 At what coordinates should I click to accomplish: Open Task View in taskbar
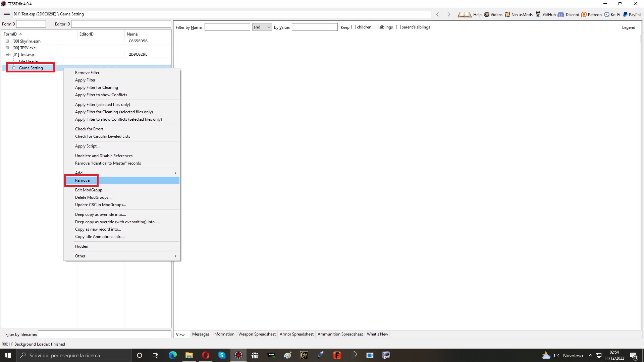[156, 355]
